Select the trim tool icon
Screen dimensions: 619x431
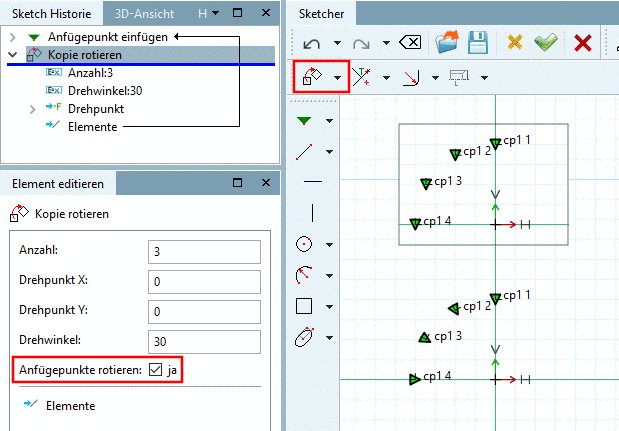pyautogui.click(x=361, y=77)
